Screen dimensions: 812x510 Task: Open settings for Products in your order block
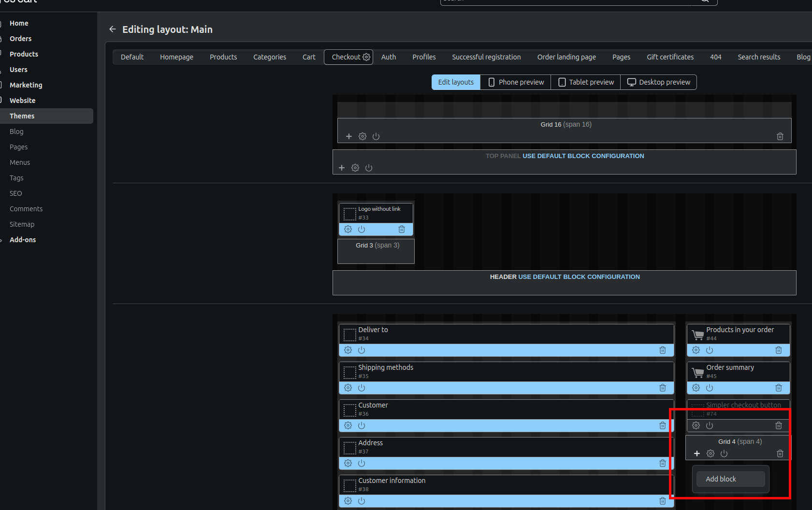point(696,350)
